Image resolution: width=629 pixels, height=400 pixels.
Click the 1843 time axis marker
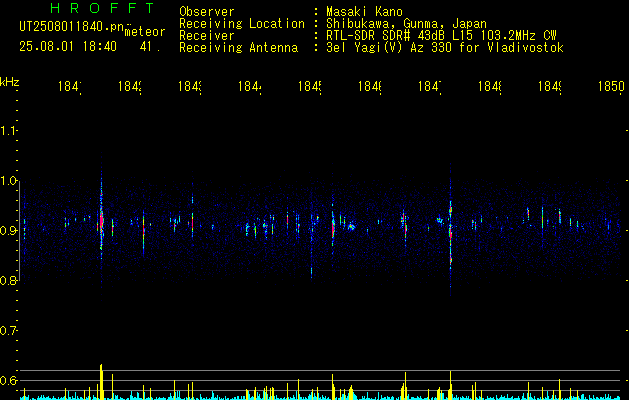pyautogui.click(x=190, y=87)
